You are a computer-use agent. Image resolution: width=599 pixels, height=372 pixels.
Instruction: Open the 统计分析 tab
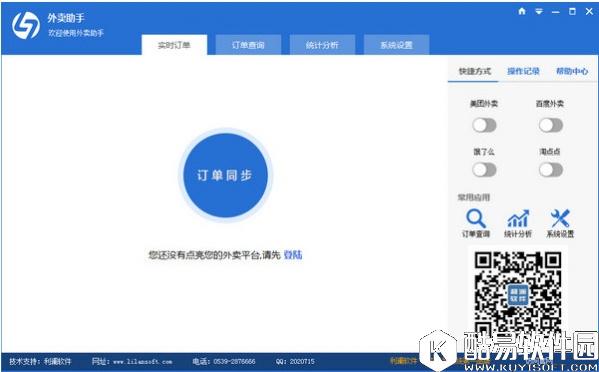(x=322, y=45)
